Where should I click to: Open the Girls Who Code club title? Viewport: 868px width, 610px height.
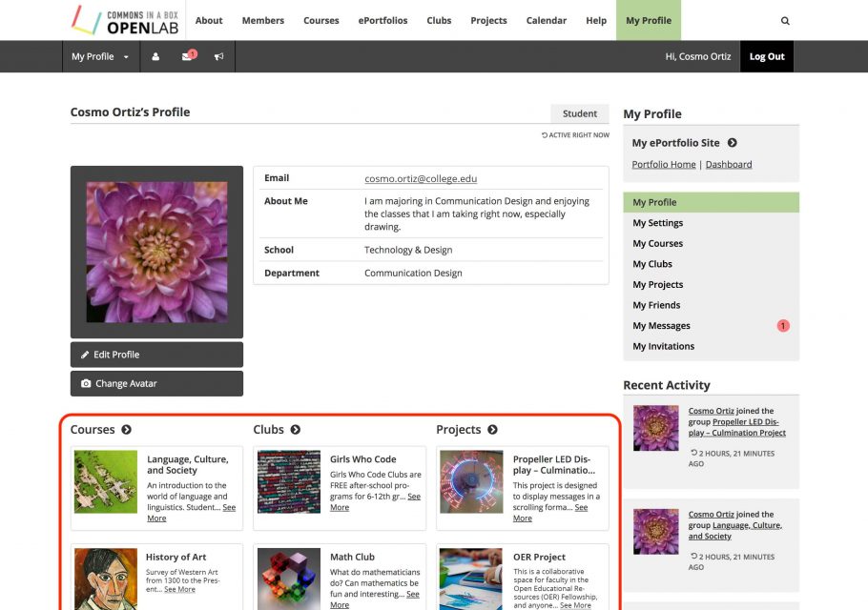363,459
